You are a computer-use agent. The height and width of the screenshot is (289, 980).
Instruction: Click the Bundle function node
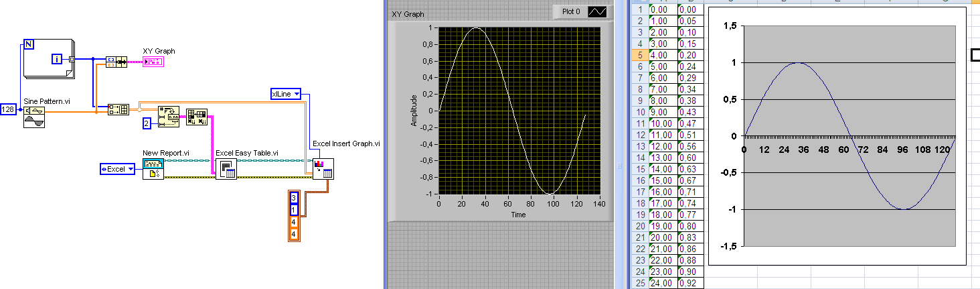point(117,62)
